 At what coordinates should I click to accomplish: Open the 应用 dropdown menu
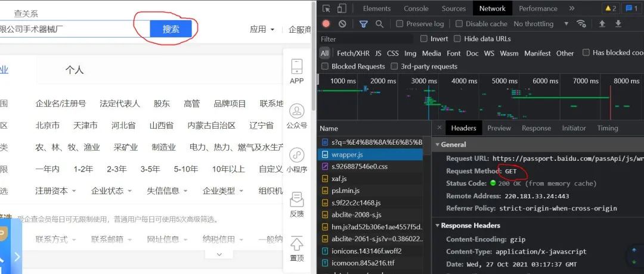(x=262, y=29)
